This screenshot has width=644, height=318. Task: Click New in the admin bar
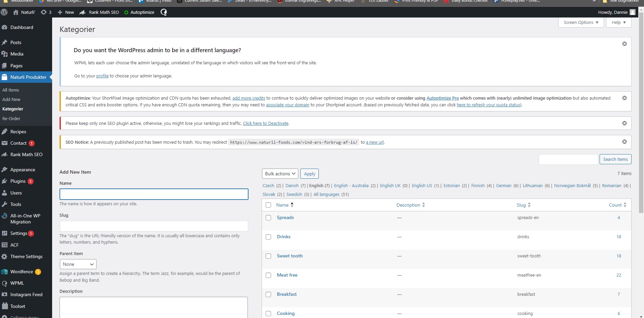[x=66, y=12]
